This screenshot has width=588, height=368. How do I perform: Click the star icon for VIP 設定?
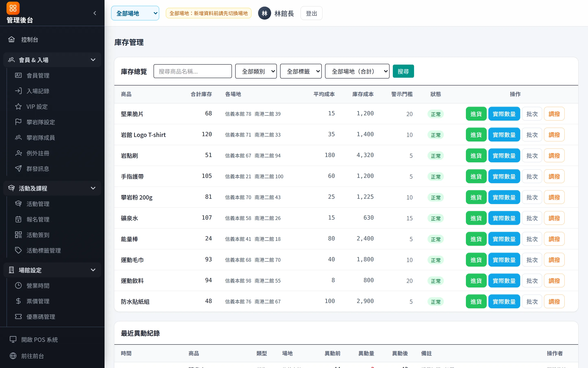(x=18, y=106)
